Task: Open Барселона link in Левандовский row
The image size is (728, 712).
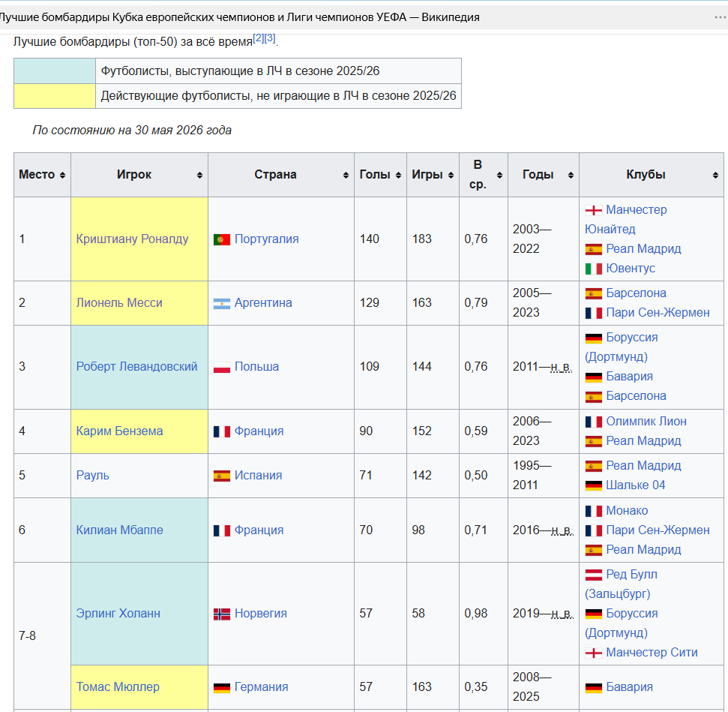Action: coord(636,395)
